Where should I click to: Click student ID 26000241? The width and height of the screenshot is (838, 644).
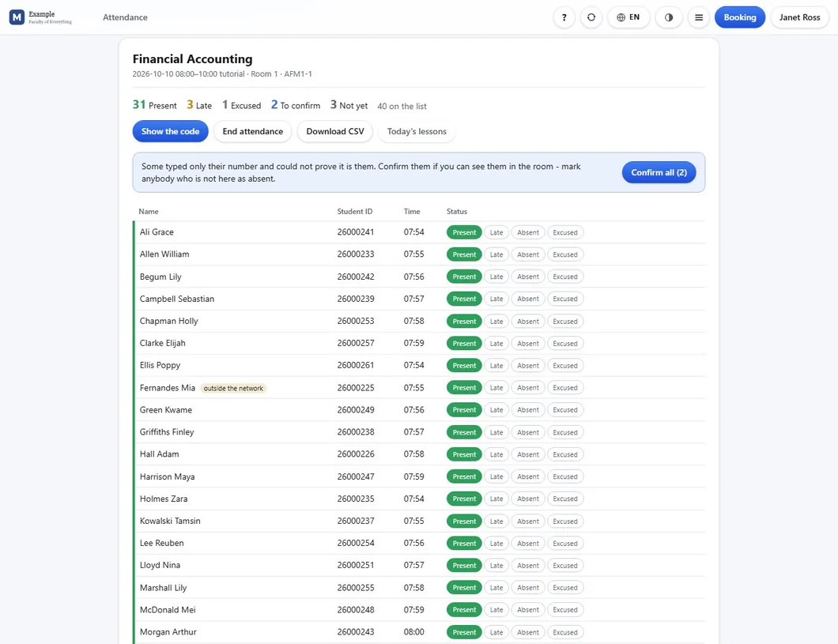[x=356, y=232]
